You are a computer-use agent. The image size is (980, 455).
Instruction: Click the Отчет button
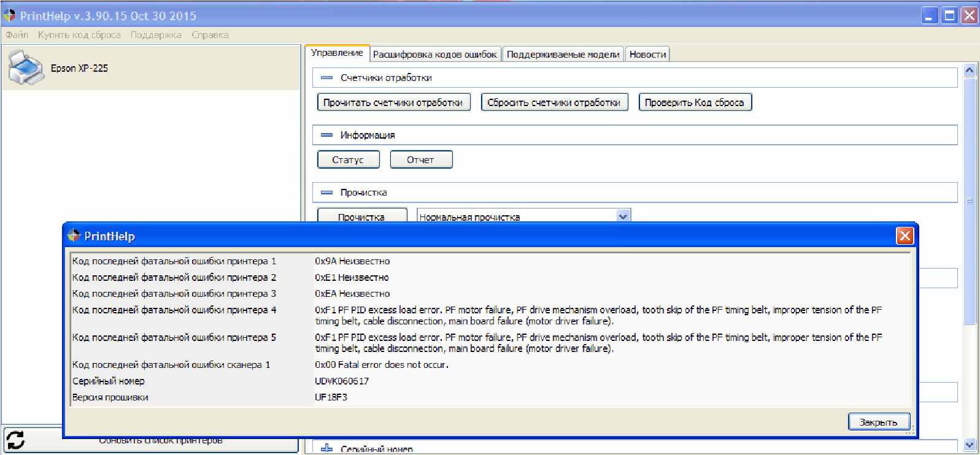[421, 159]
